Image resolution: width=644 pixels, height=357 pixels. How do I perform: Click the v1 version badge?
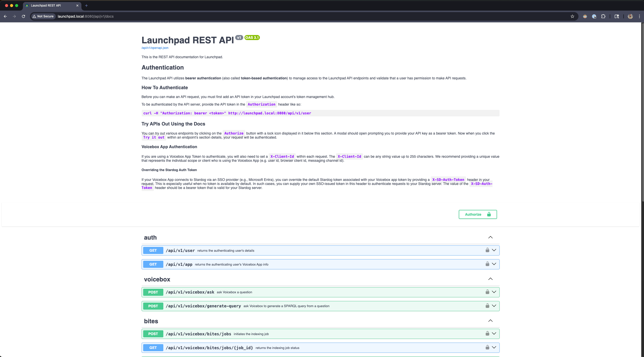click(239, 38)
